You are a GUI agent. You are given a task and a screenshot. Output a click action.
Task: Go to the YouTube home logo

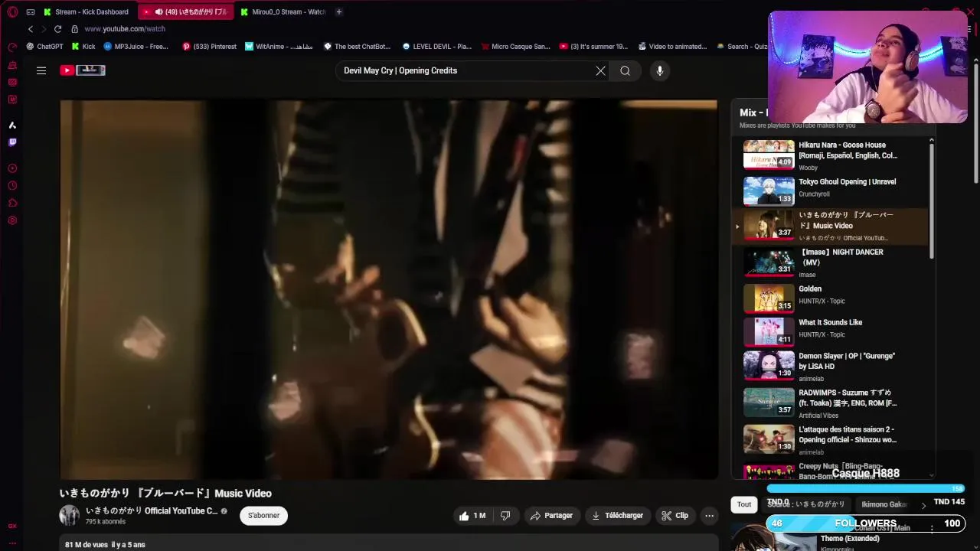pyautogui.click(x=82, y=70)
